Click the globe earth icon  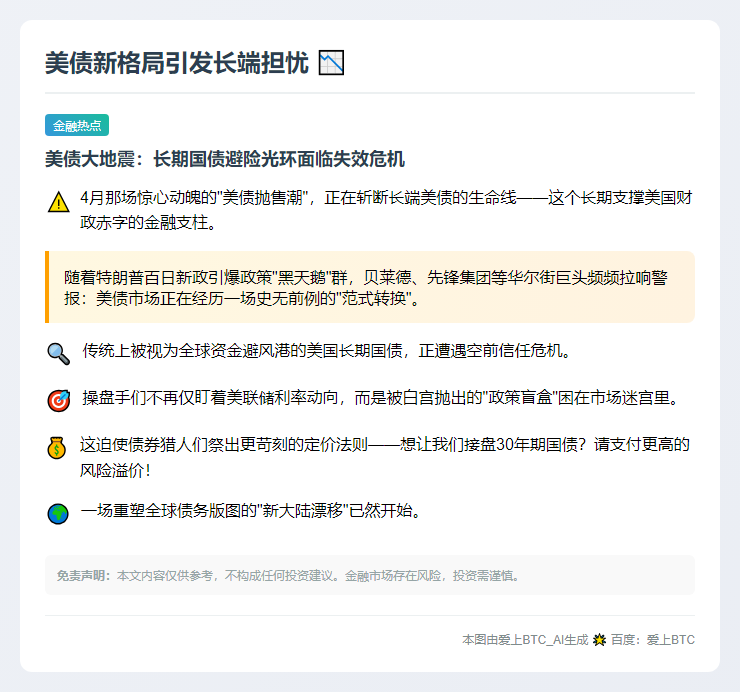[58, 514]
